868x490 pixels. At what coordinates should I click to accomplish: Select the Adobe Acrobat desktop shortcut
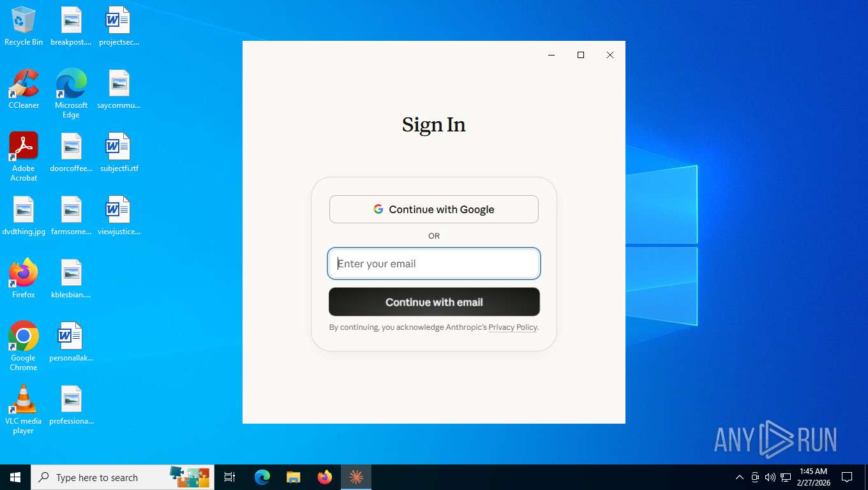click(24, 157)
